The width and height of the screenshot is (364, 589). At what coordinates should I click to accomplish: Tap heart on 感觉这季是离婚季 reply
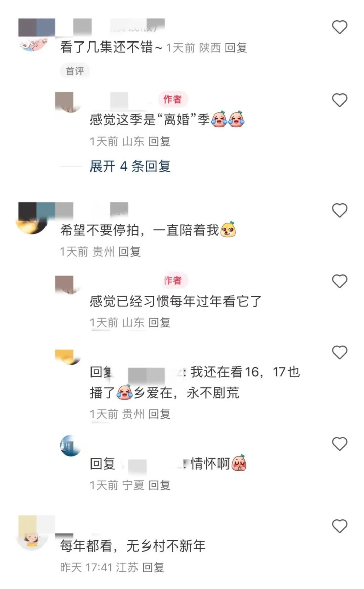point(340,100)
